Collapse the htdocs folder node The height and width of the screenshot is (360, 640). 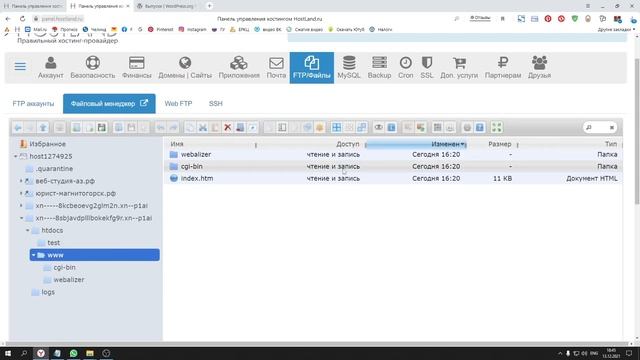(27, 230)
